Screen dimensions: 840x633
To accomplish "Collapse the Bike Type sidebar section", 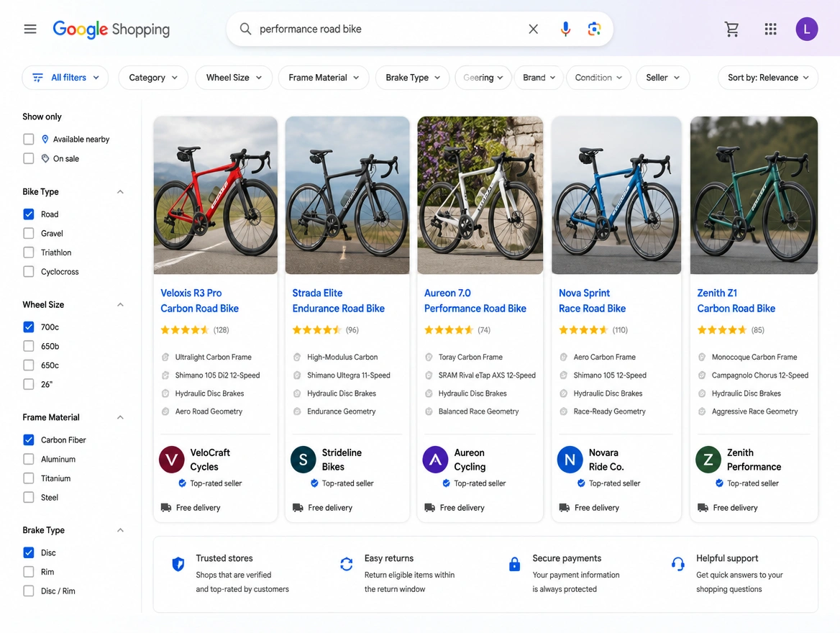I will coord(121,192).
